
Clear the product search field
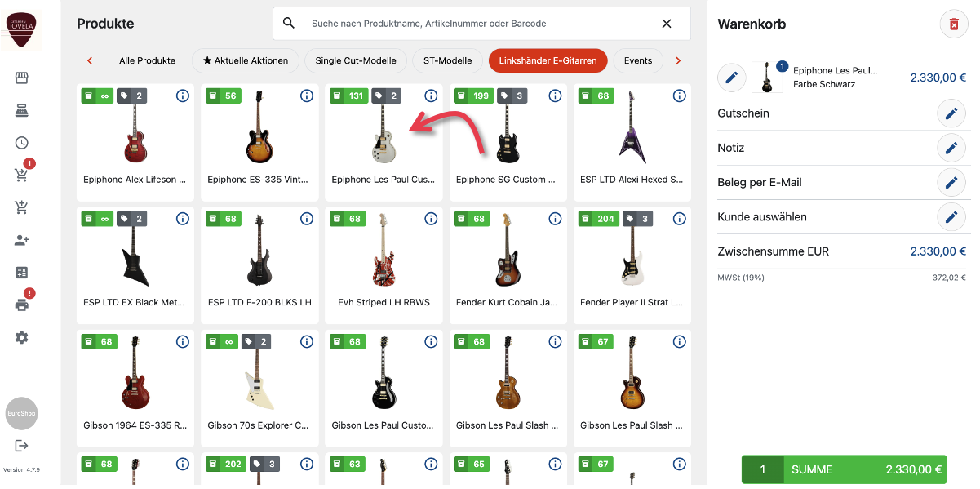pyautogui.click(x=667, y=24)
